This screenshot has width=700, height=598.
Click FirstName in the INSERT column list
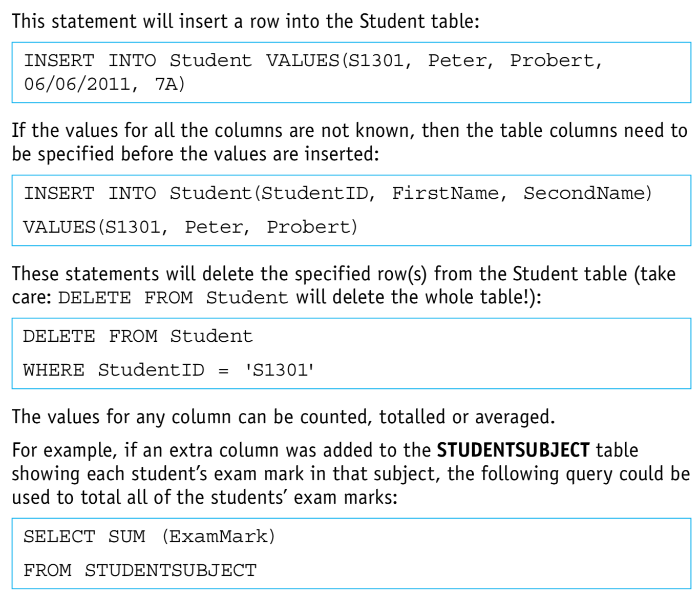pyautogui.click(x=445, y=193)
